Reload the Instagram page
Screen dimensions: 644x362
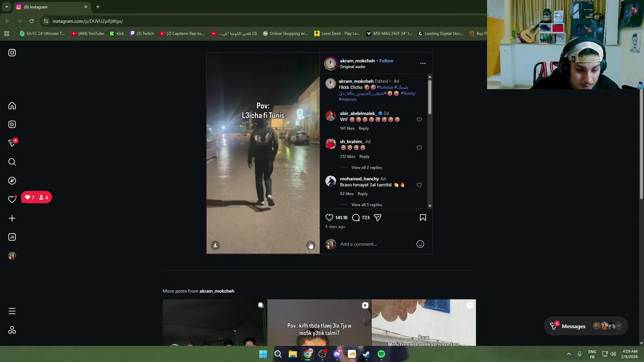31,21
